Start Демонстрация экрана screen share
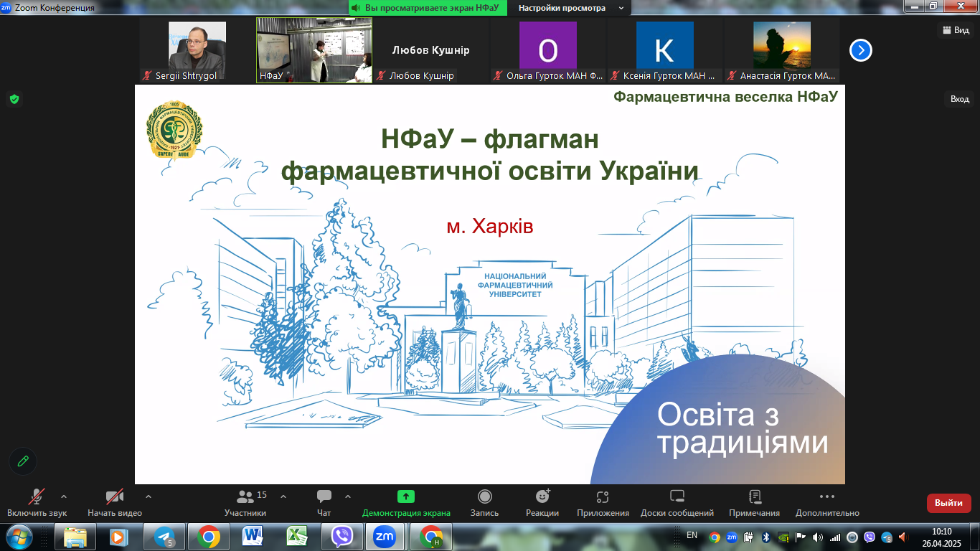980x551 pixels. 406,503
